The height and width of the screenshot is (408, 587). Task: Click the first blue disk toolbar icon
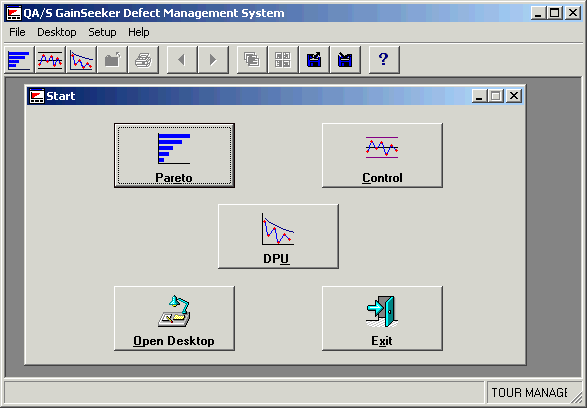(x=314, y=60)
